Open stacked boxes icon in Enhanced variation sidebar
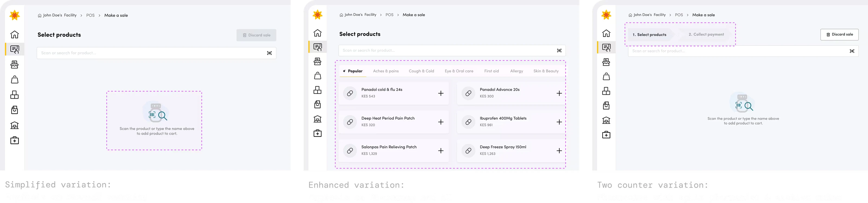The width and height of the screenshot is (868, 203). [317, 90]
